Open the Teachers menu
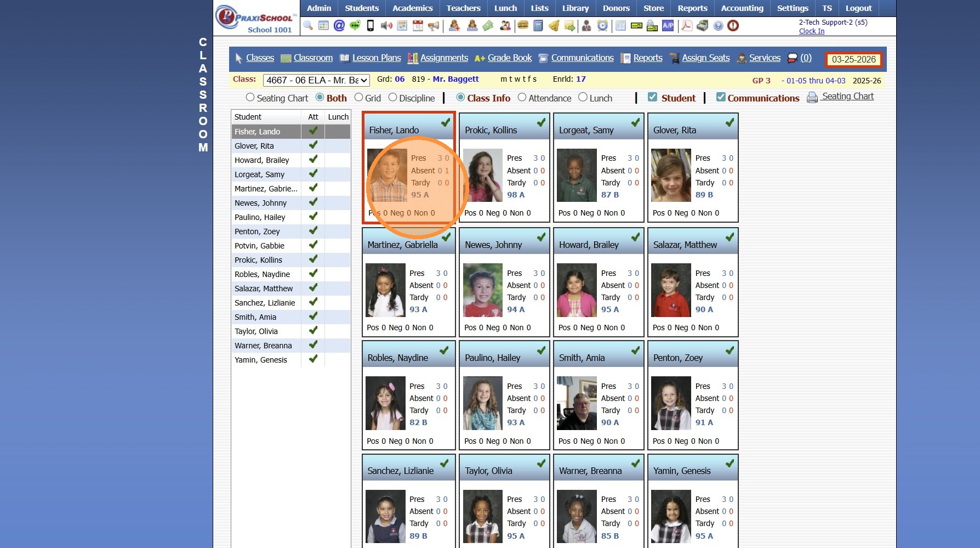Image resolution: width=980 pixels, height=548 pixels. (x=463, y=8)
